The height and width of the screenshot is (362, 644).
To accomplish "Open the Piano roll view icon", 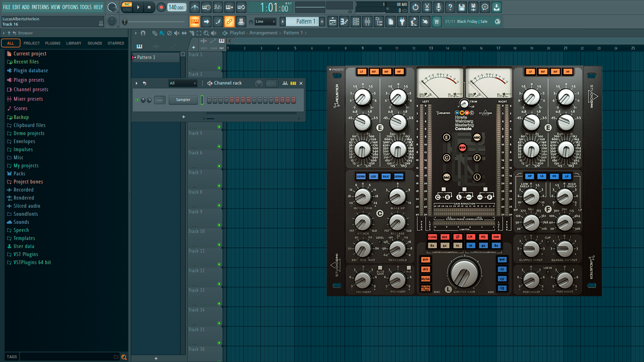I will [x=344, y=21].
